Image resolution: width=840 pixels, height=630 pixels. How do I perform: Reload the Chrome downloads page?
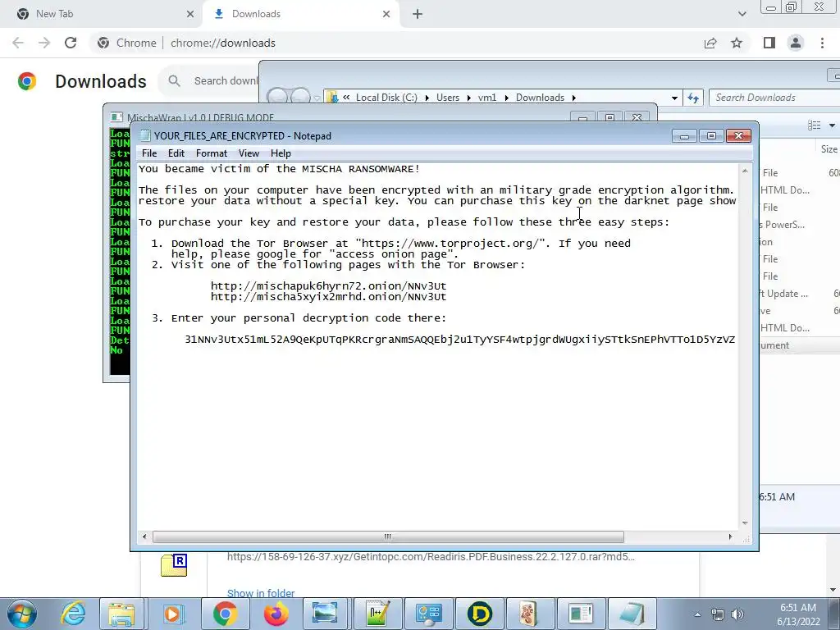(71, 43)
